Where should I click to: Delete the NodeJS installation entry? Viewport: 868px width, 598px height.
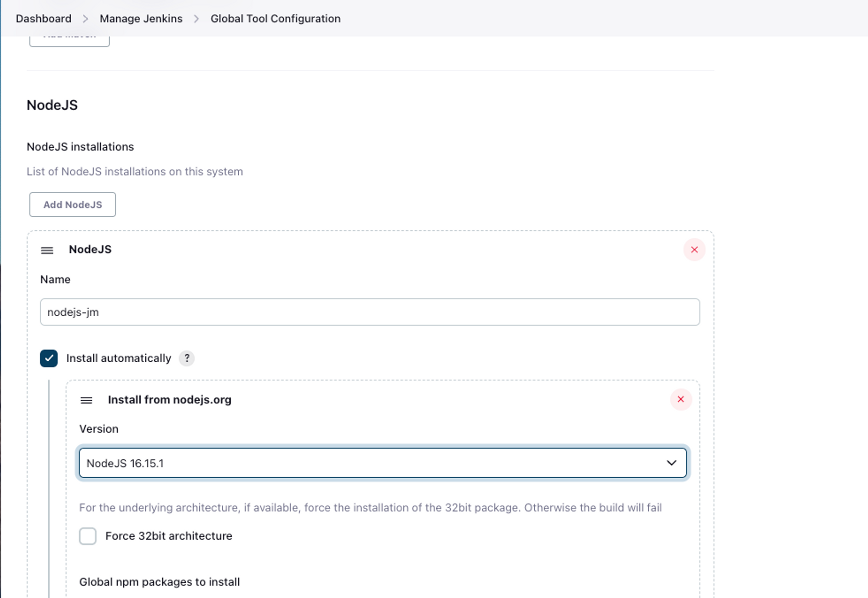pyautogui.click(x=694, y=250)
